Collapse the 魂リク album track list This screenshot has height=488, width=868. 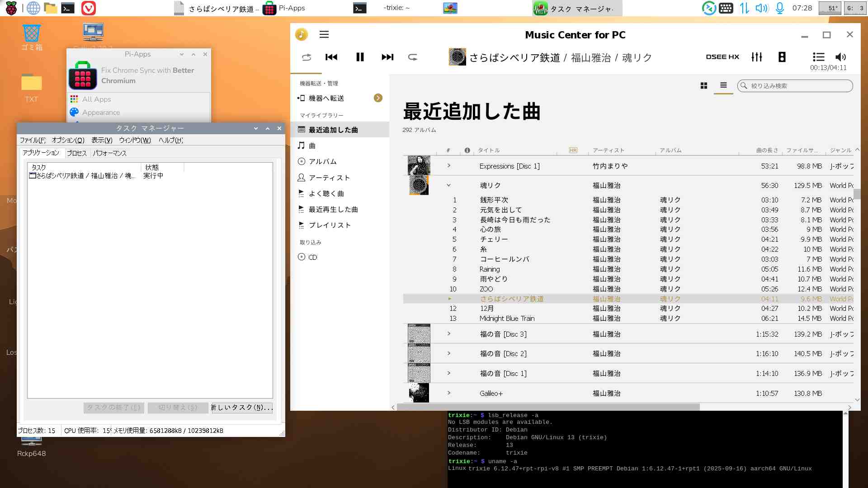(x=449, y=185)
